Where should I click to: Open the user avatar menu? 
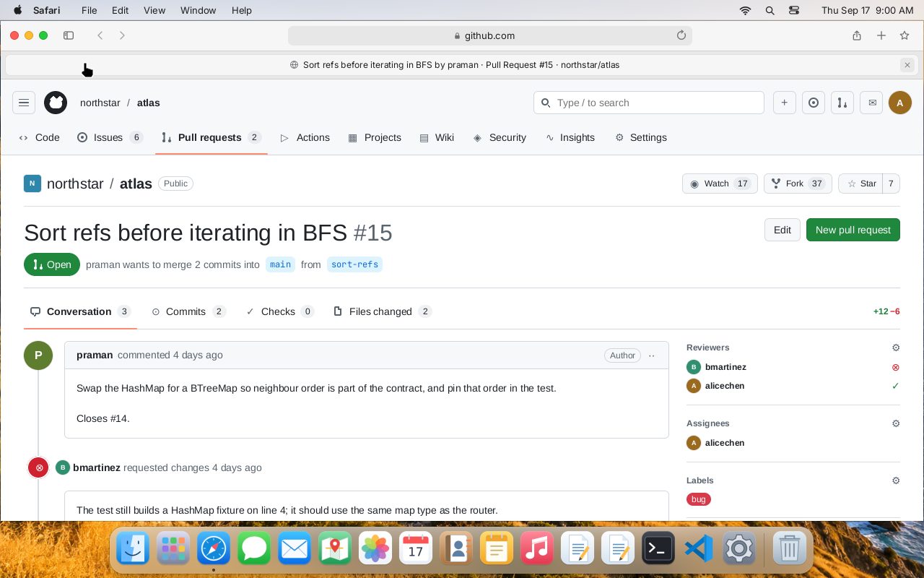pyautogui.click(x=900, y=103)
